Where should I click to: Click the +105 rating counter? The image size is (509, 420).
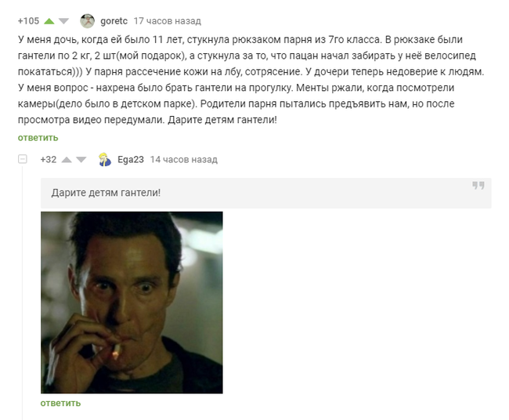[28, 21]
